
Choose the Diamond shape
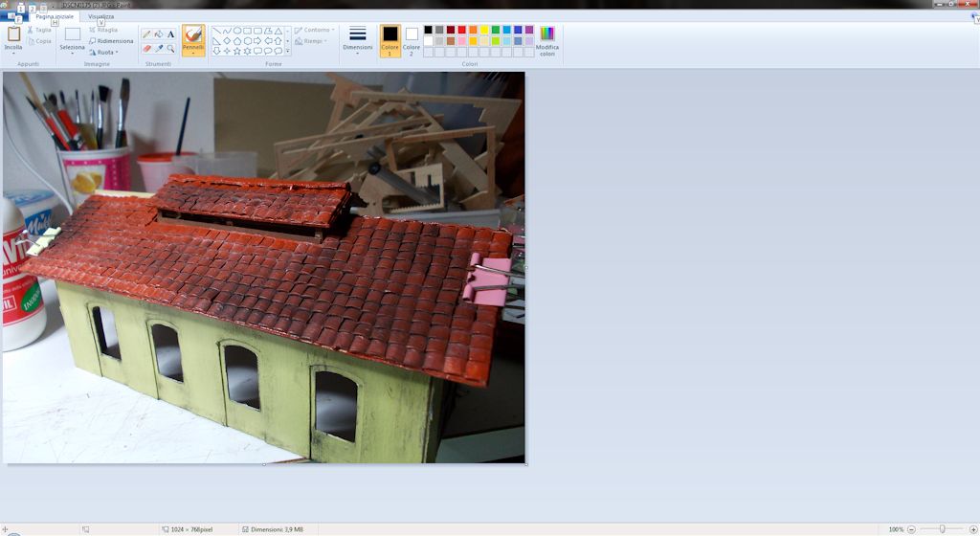click(227, 40)
